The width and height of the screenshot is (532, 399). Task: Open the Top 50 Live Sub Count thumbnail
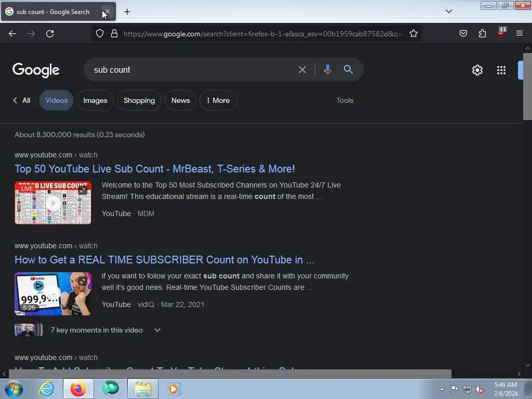coord(53,203)
